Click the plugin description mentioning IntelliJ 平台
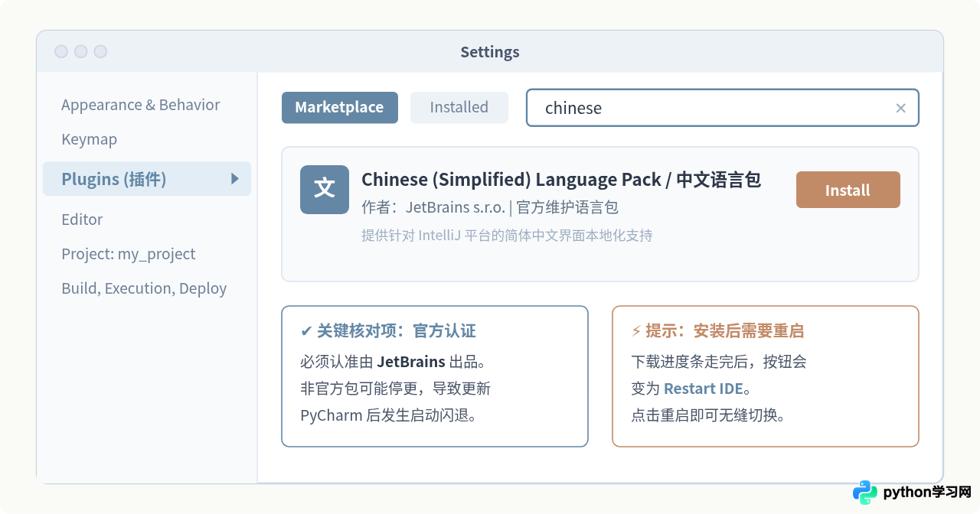 coord(507,236)
